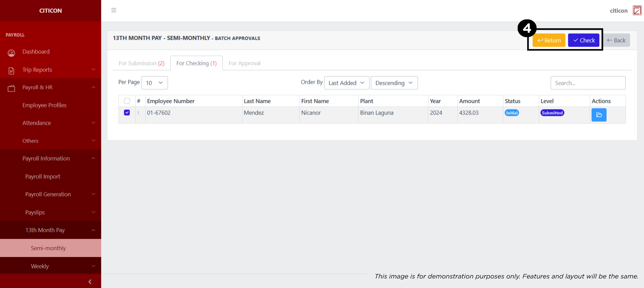Uncheck the Mendez row checkbox
Screen dimensions: 644x288
tap(127, 112)
